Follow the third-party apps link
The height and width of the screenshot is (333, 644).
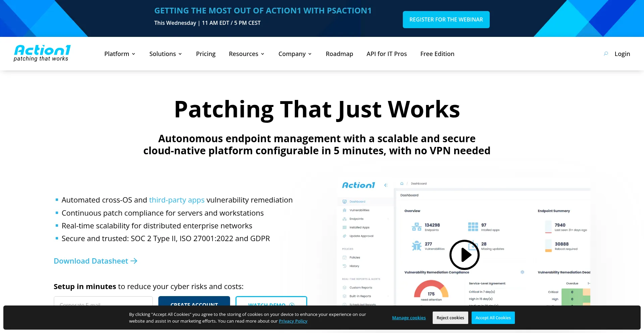click(177, 200)
